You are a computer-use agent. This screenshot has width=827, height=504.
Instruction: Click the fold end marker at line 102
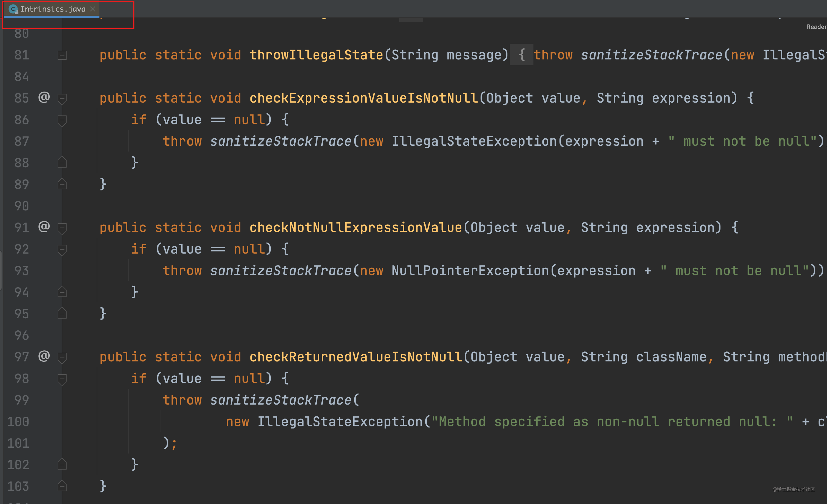[62, 464]
